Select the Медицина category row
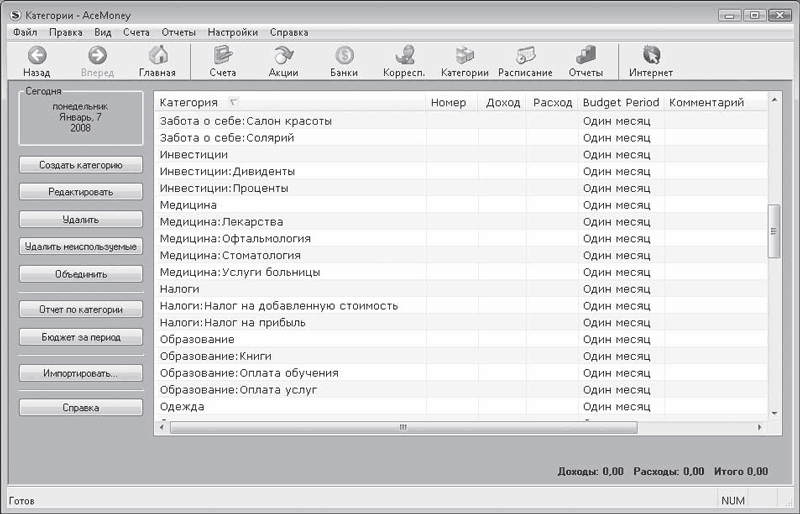800x514 pixels. click(461, 205)
